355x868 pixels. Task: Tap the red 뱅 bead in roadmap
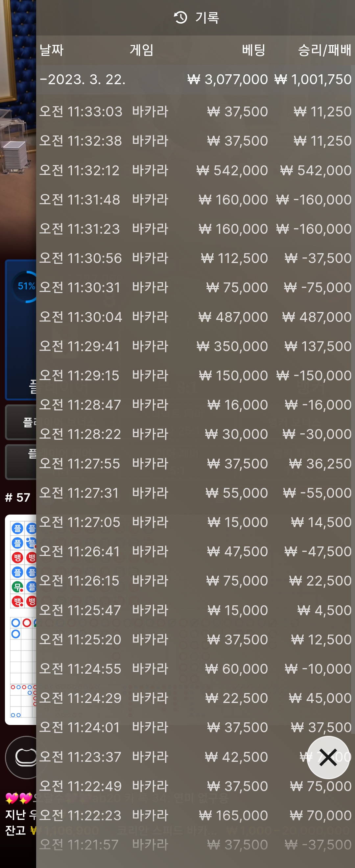click(x=17, y=557)
